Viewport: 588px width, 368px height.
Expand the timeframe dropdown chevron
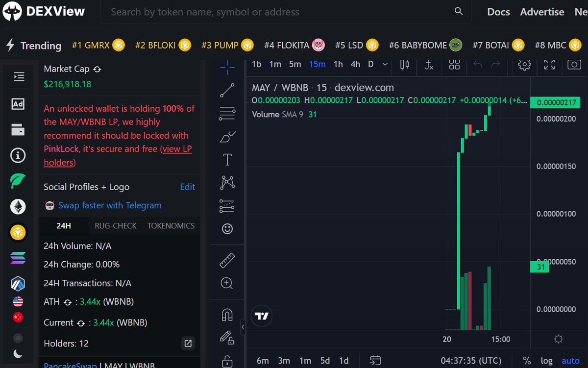click(x=385, y=64)
